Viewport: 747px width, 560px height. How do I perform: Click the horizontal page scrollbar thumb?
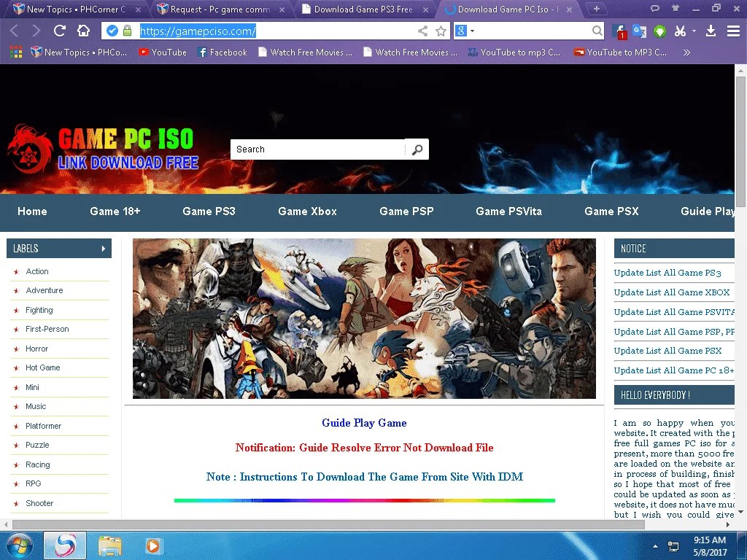click(x=329, y=524)
